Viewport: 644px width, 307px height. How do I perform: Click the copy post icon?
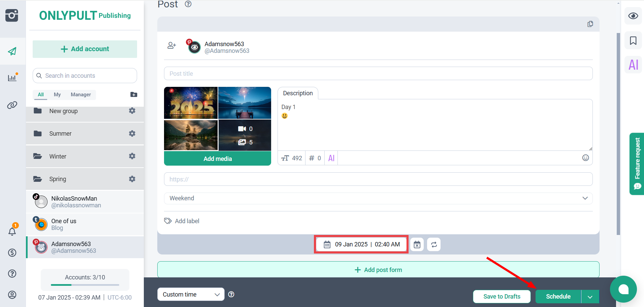pyautogui.click(x=590, y=24)
